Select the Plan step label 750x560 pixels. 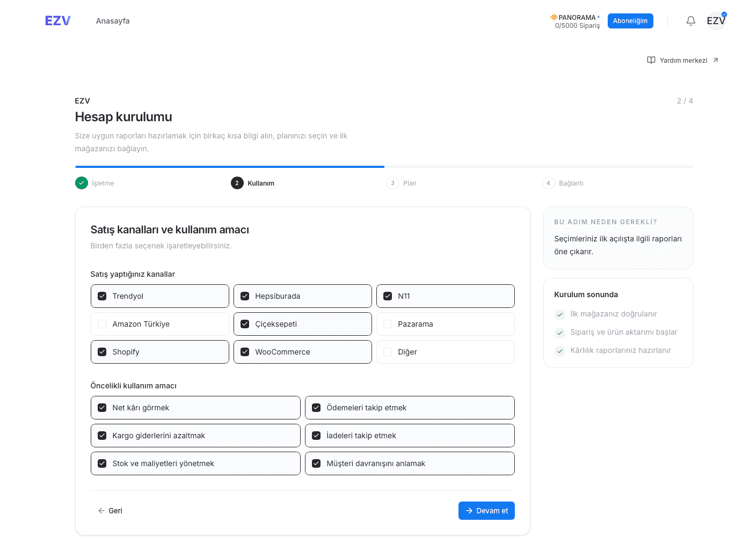click(410, 183)
